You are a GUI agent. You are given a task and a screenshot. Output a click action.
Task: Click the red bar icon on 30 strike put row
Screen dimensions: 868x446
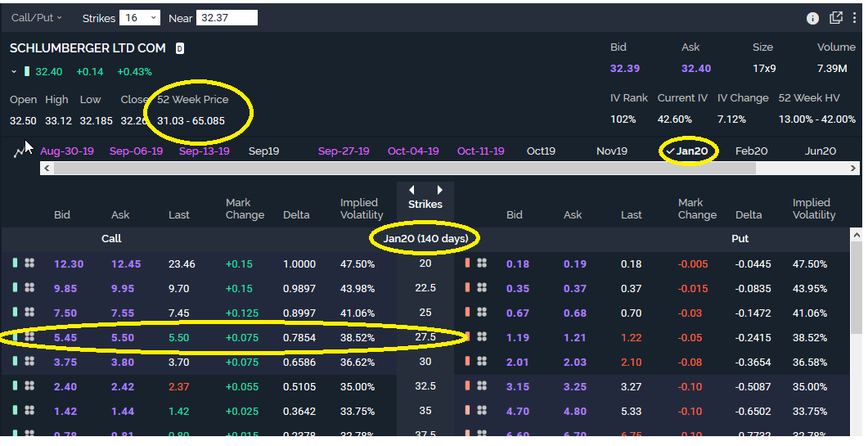(467, 361)
